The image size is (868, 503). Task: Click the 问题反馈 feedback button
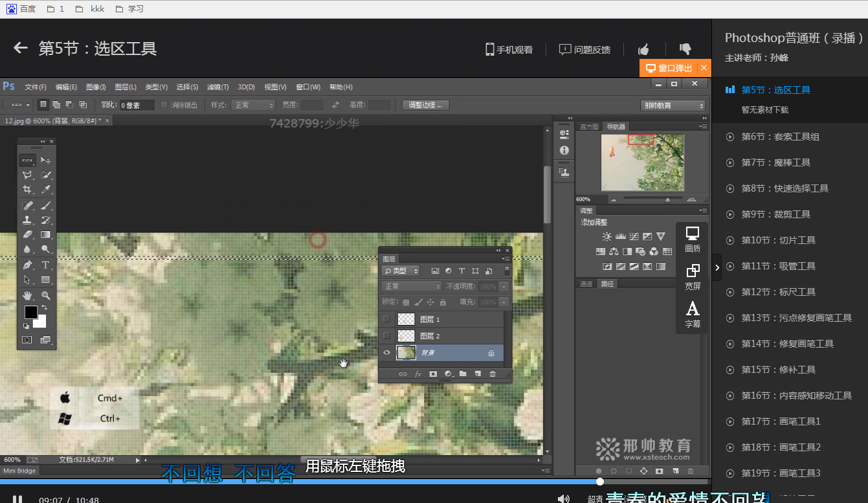point(584,49)
